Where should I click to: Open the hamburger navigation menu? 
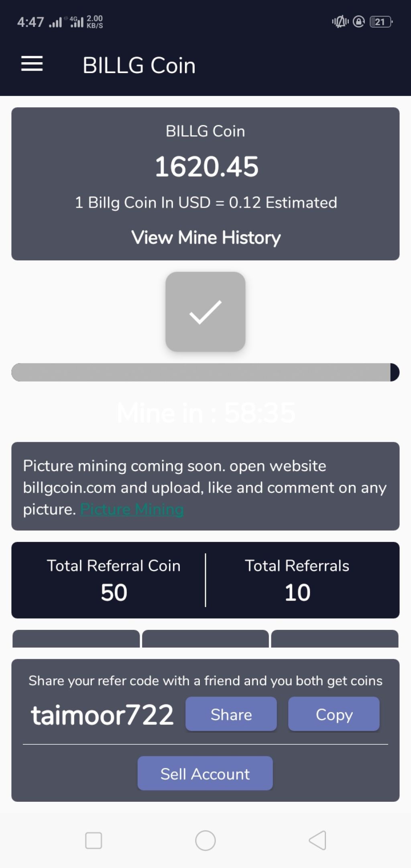click(x=32, y=64)
